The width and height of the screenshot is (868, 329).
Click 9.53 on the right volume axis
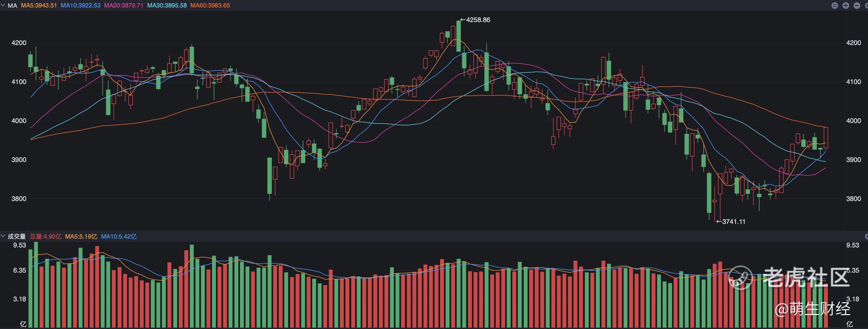click(x=852, y=245)
